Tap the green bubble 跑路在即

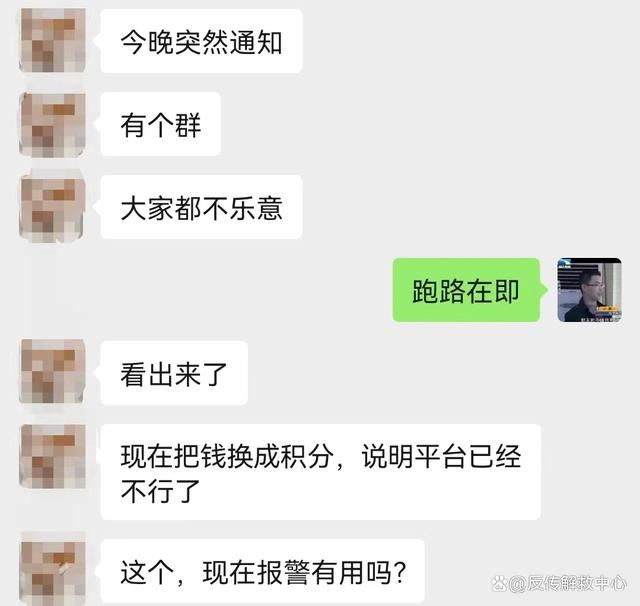tap(466, 290)
